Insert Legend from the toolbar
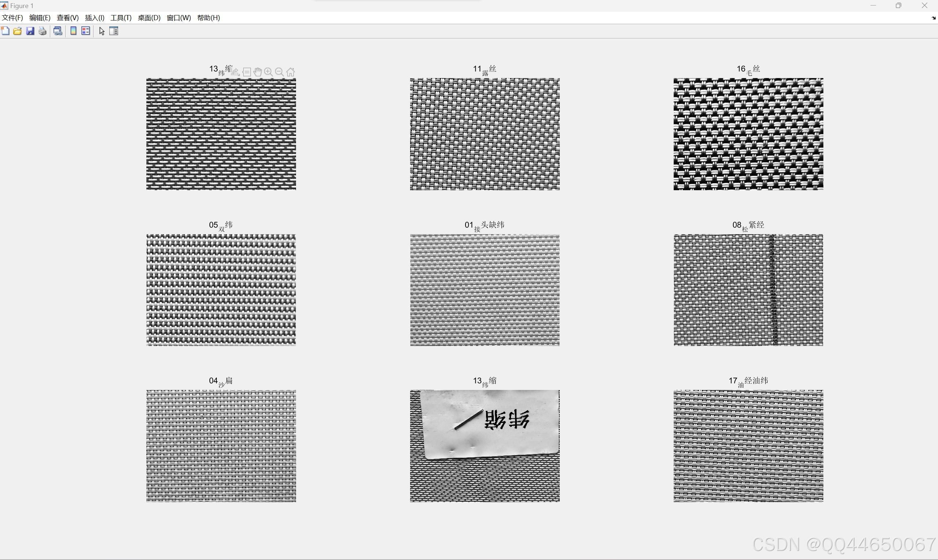The height and width of the screenshot is (560, 938). 86,31
